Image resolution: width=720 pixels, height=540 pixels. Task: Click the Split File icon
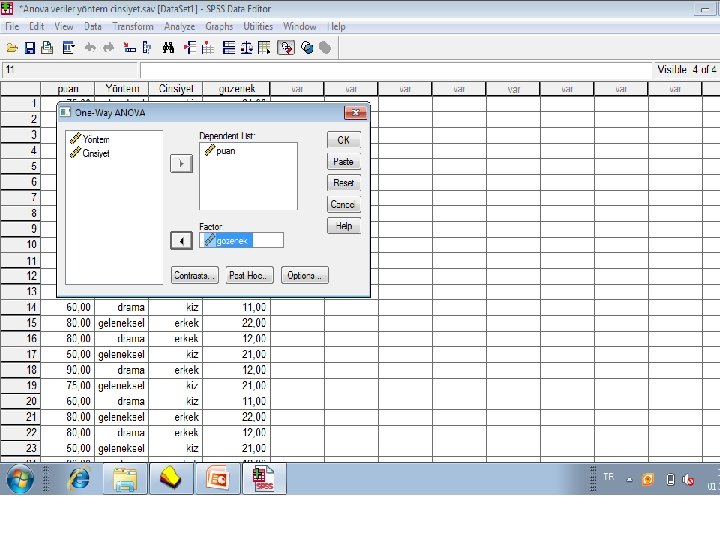pyautogui.click(x=229, y=48)
